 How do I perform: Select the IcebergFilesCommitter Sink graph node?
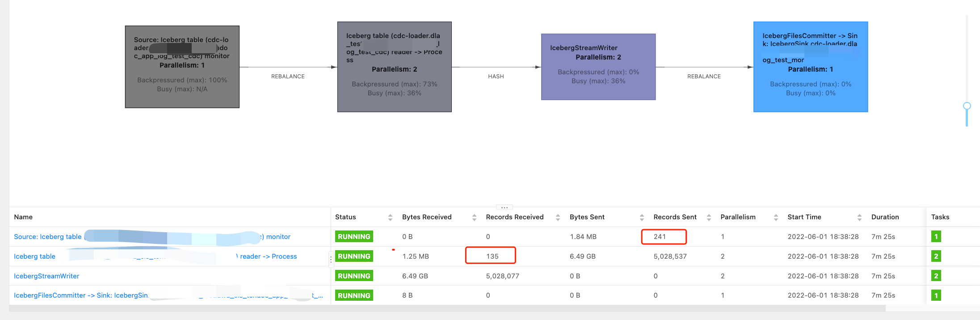point(811,67)
